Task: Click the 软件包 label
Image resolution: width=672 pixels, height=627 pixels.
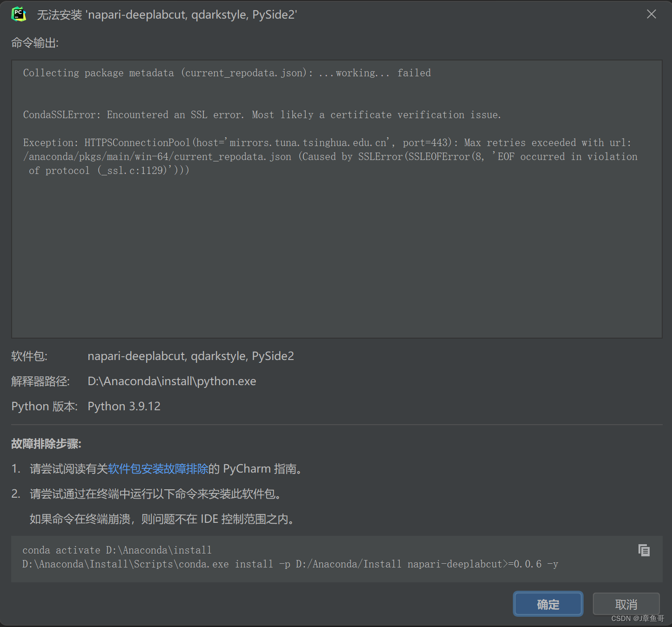Action: (x=29, y=356)
